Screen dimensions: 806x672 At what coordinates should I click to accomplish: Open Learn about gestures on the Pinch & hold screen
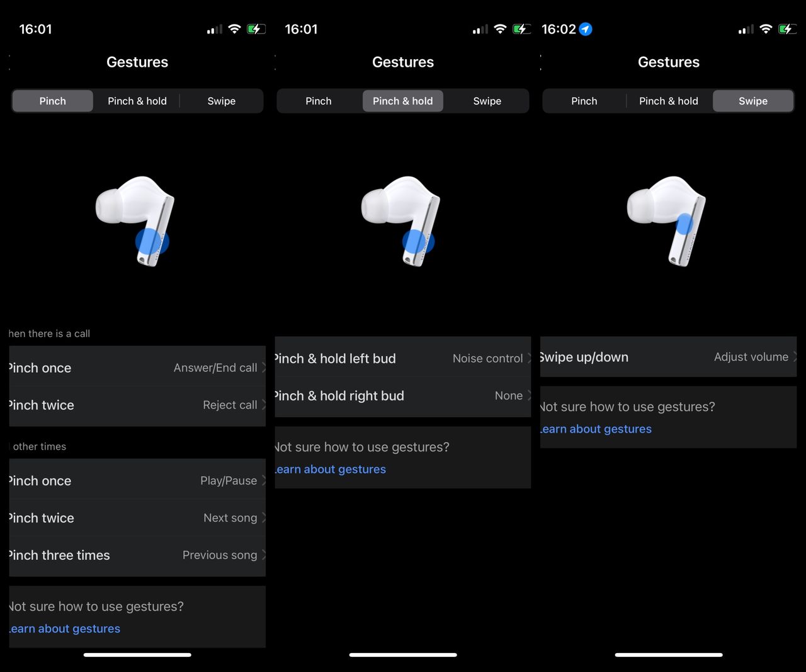pos(329,469)
